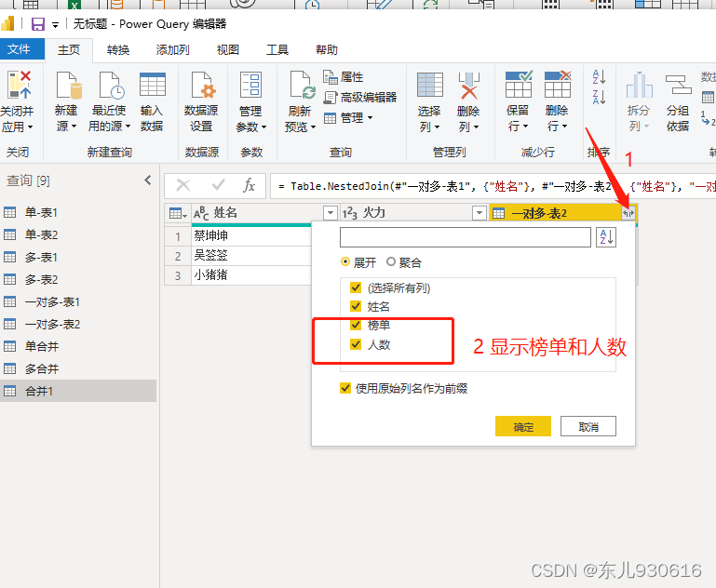This screenshot has height=588, width=716.
Task: Sort ascending using the ribbon A-Z icon
Action: tap(599, 76)
